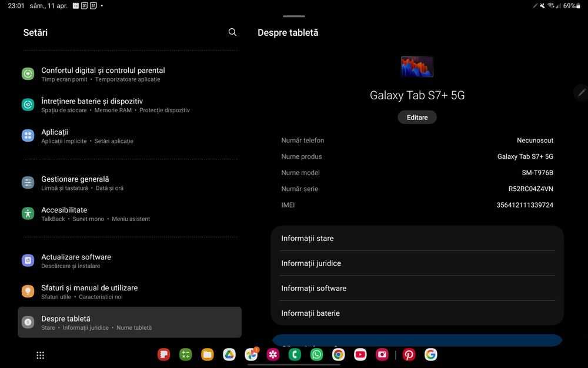This screenshot has width=588, height=368.
Task: Select the Aplicații settings entry
Action: click(x=130, y=136)
